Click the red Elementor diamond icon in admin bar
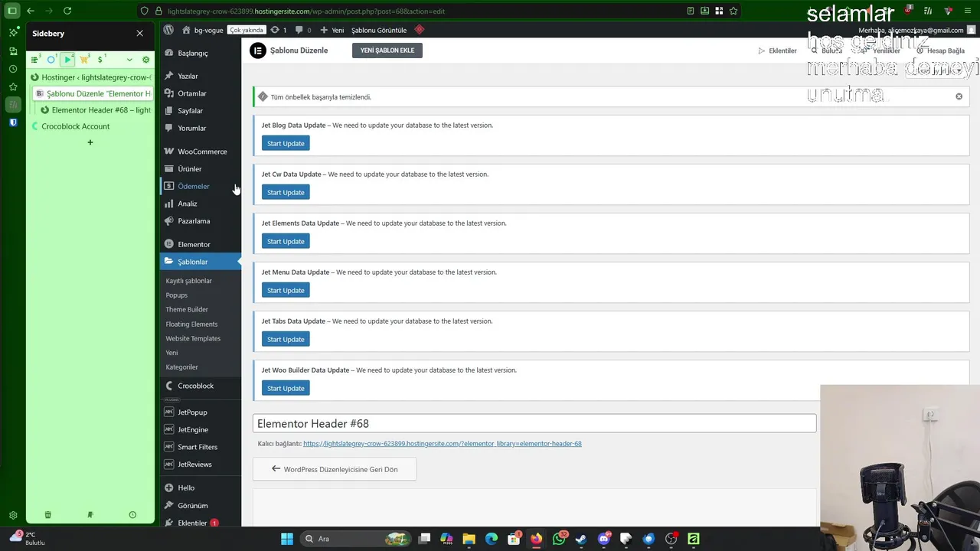This screenshot has height=551, width=980. tap(419, 30)
